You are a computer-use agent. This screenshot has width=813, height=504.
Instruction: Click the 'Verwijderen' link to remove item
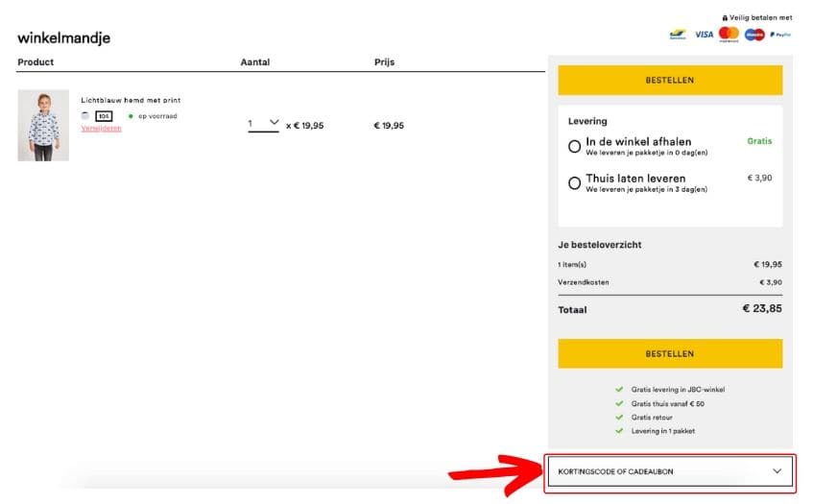pyautogui.click(x=101, y=128)
